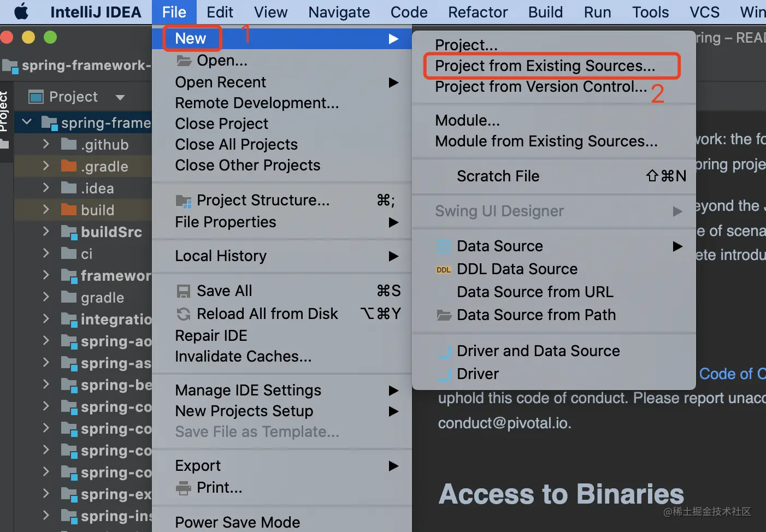Viewport: 766px width, 532px height.
Task: Click the Reload All from Disk icon
Action: click(184, 314)
